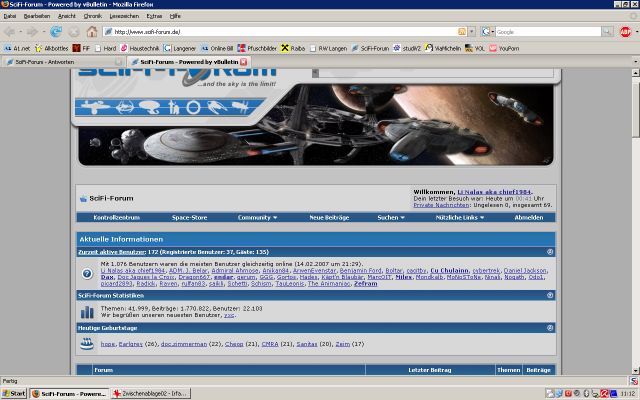The width and height of the screenshot is (640, 400).
Task: Click the Home toolbar icon
Action: click(92, 32)
